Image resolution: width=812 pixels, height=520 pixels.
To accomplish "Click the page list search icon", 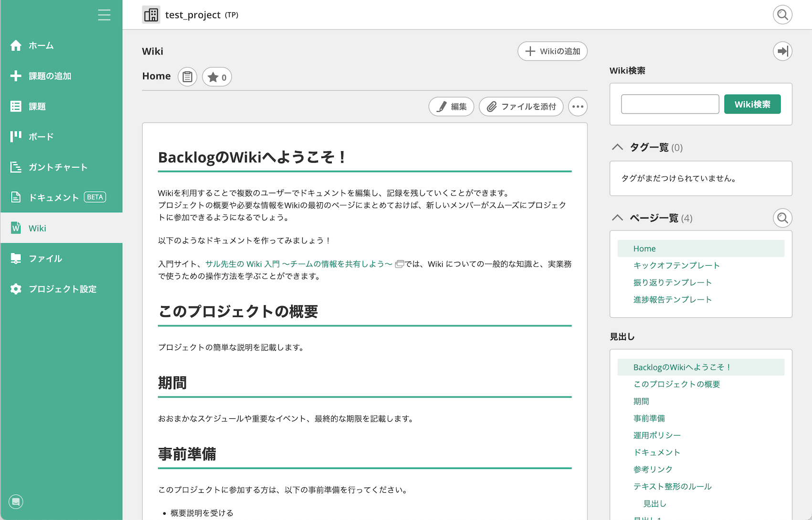I will (x=782, y=218).
